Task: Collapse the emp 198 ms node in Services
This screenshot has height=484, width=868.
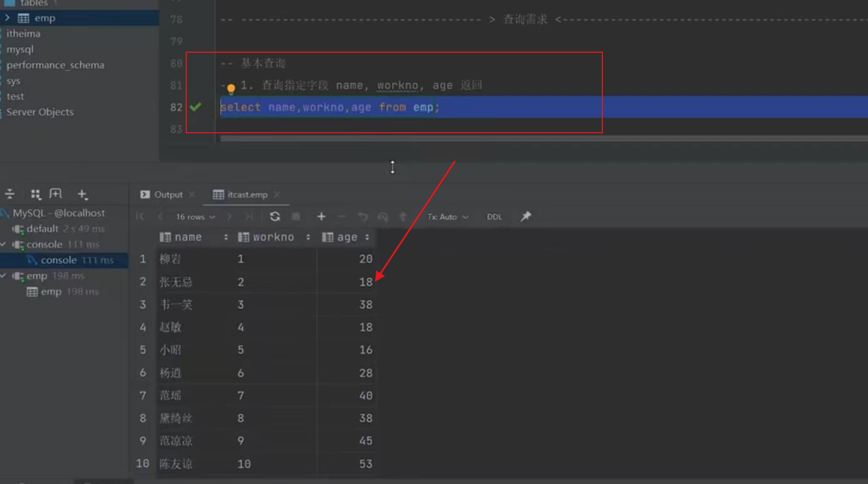Action: (3, 276)
